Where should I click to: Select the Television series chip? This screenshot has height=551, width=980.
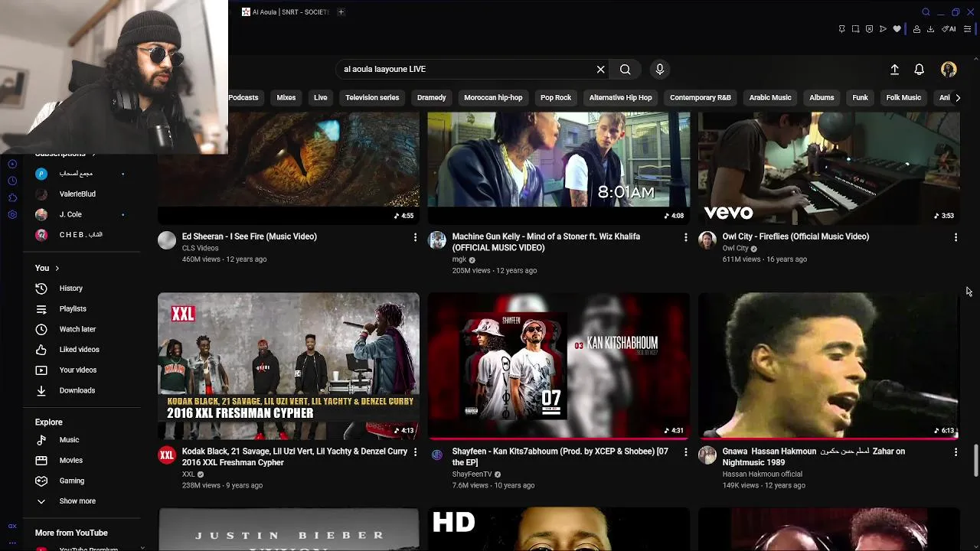(372, 98)
